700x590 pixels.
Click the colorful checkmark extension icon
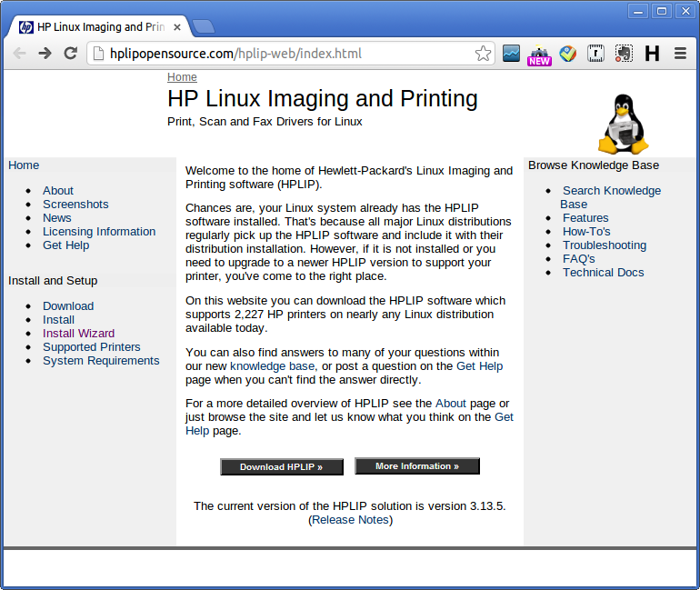pyautogui.click(x=568, y=54)
